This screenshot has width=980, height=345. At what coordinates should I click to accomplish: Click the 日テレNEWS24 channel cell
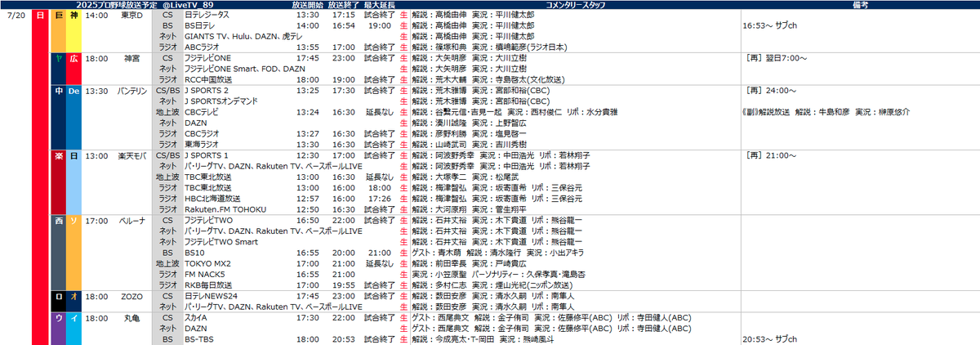pyautogui.click(x=210, y=295)
